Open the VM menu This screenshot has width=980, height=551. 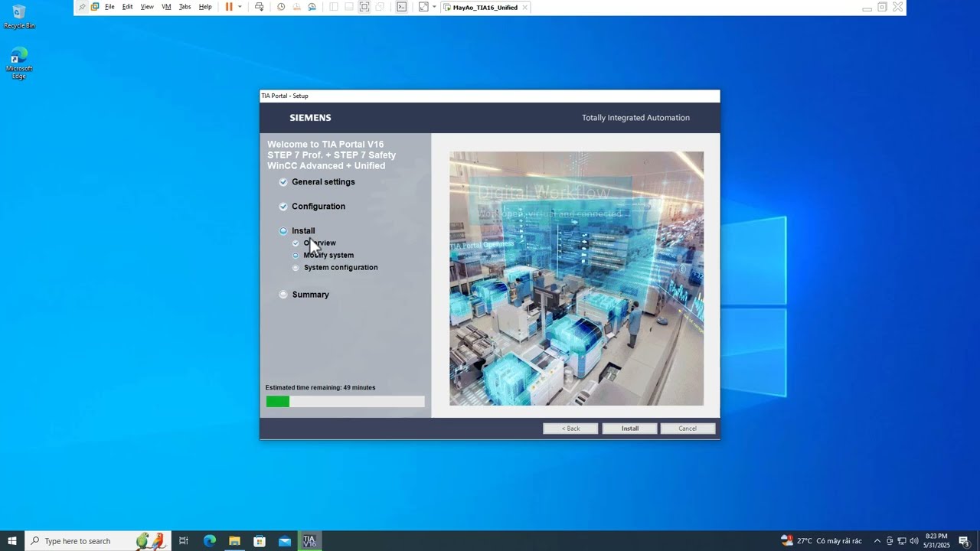point(166,7)
